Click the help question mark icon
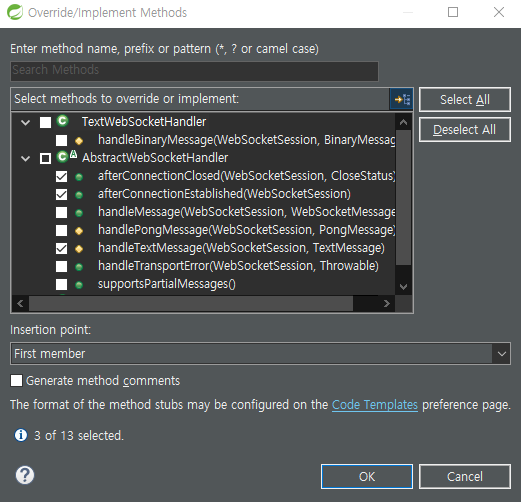 pos(25,475)
